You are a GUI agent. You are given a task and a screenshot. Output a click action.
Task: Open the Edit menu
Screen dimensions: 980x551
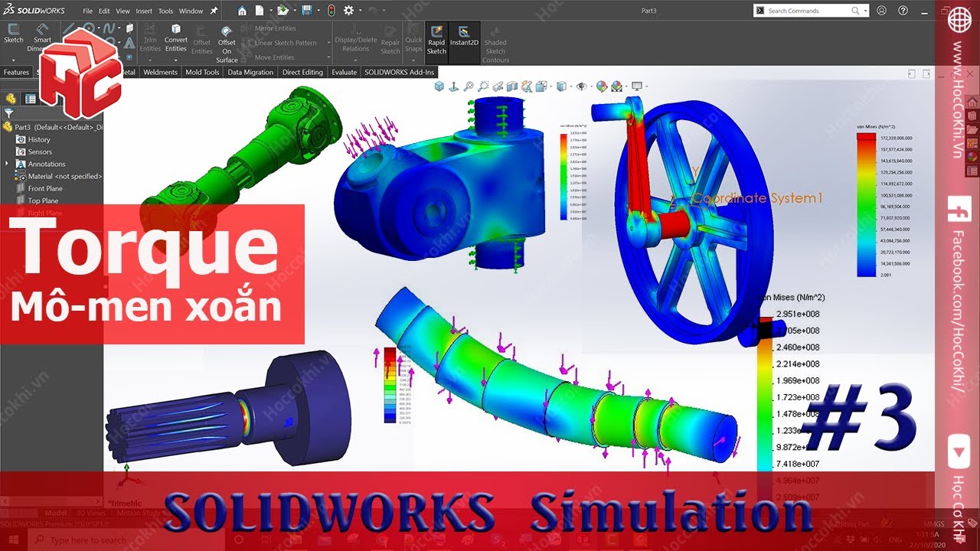pyautogui.click(x=104, y=11)
